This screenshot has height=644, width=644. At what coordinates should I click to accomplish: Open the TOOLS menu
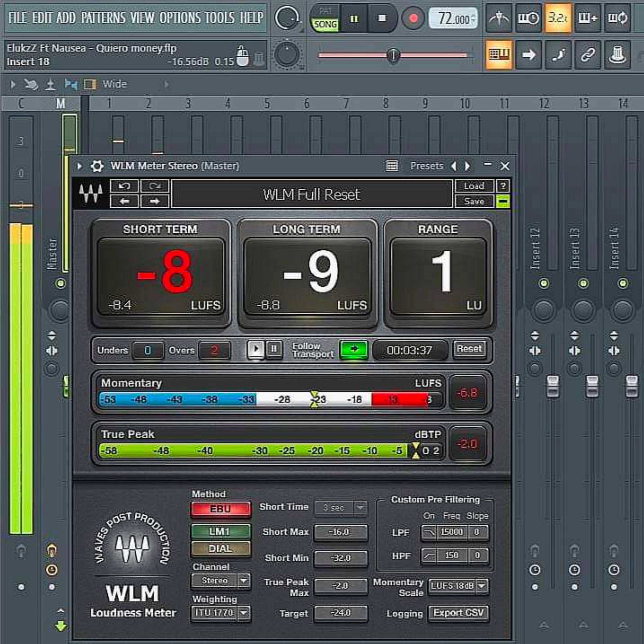point(220,18)
